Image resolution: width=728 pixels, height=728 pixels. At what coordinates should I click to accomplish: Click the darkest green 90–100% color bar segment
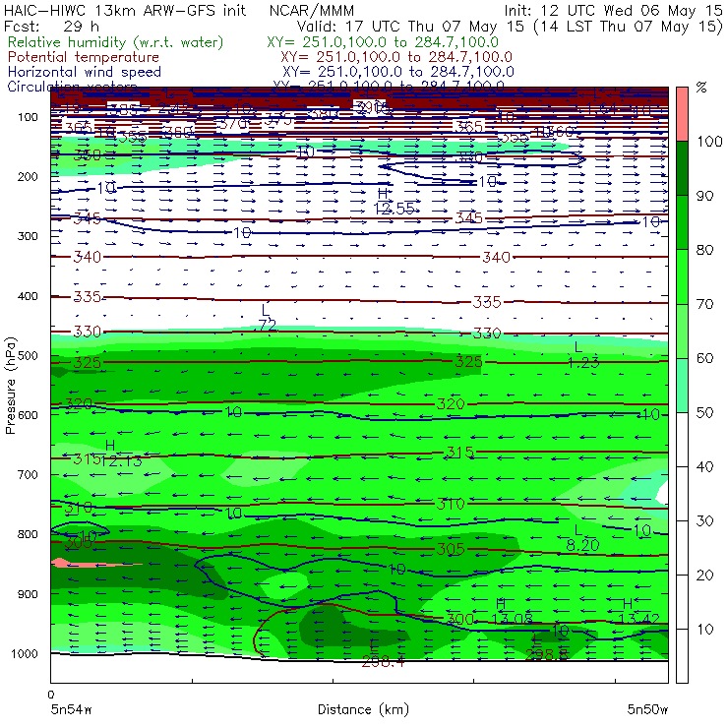682,168
